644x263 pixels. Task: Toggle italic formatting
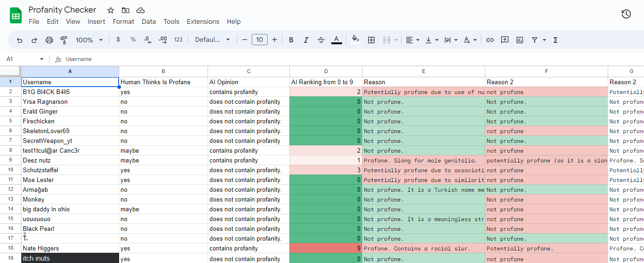[306, 40]
